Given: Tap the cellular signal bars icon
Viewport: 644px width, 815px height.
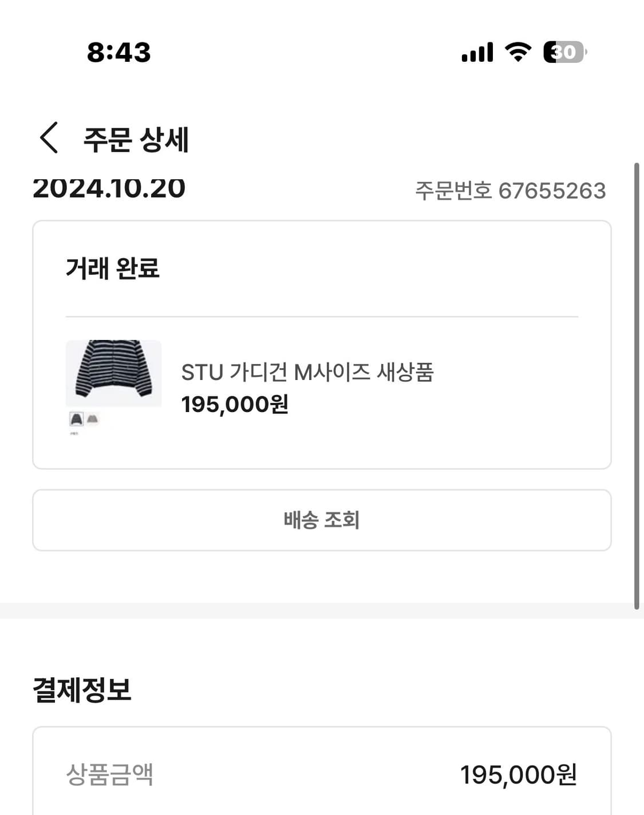Looking at the screenshot, I should 477,53.
